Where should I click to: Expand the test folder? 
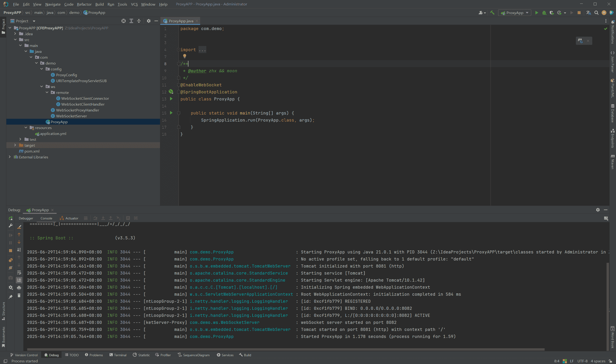(21, 139)
